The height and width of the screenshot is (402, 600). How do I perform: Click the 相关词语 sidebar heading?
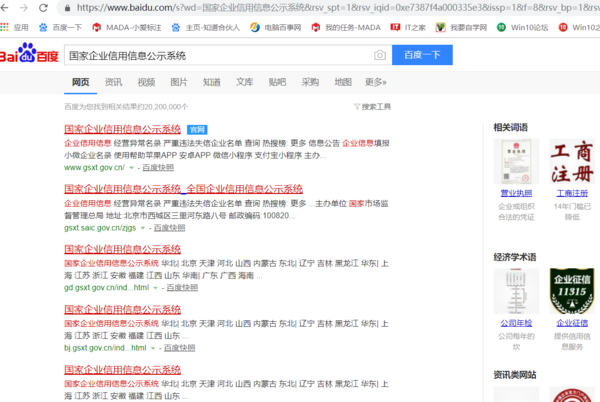point(510,127)
